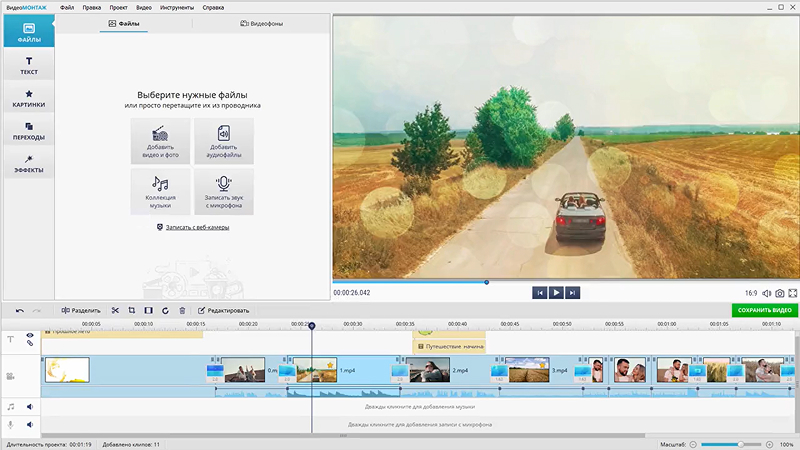Switch to the Файлы tab
This screenshot has width=800, height=450.
pos(124,23)
